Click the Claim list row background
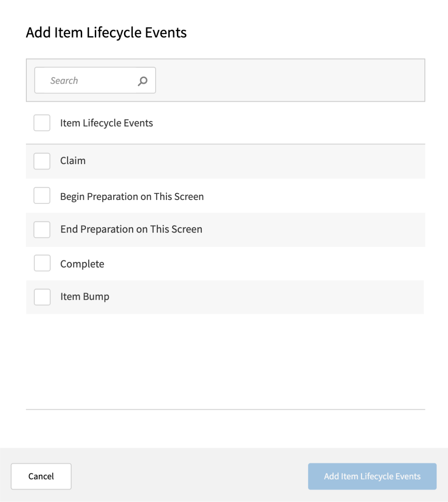Screen dimensions: 448x502 tap(259, 161)
